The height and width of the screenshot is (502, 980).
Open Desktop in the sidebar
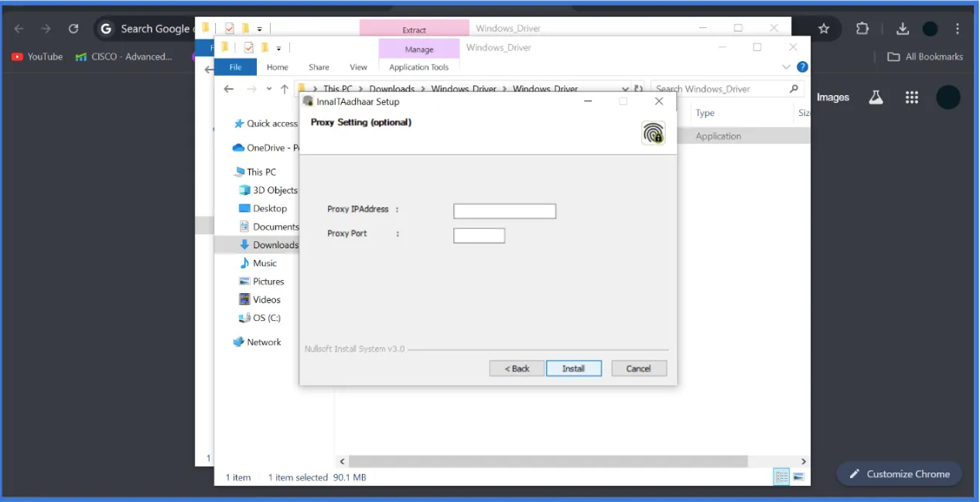[263, 209]
